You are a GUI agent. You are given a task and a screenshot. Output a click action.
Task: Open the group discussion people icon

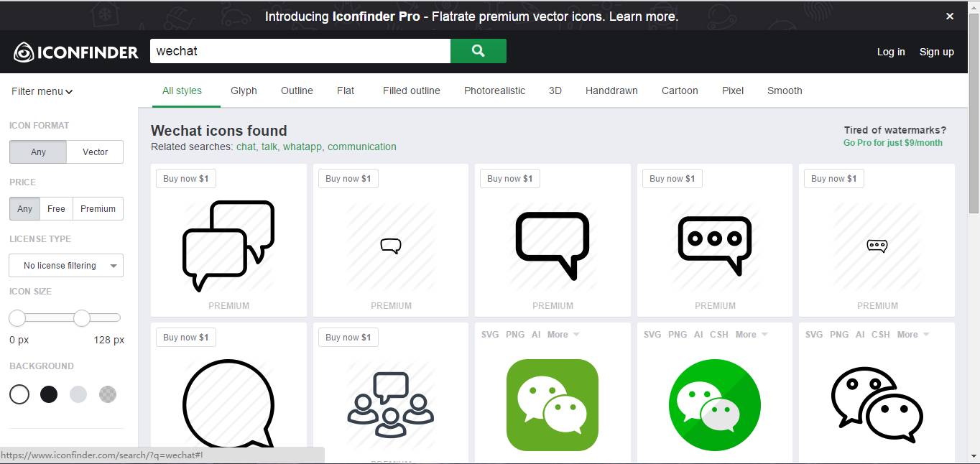click(391, 405)
